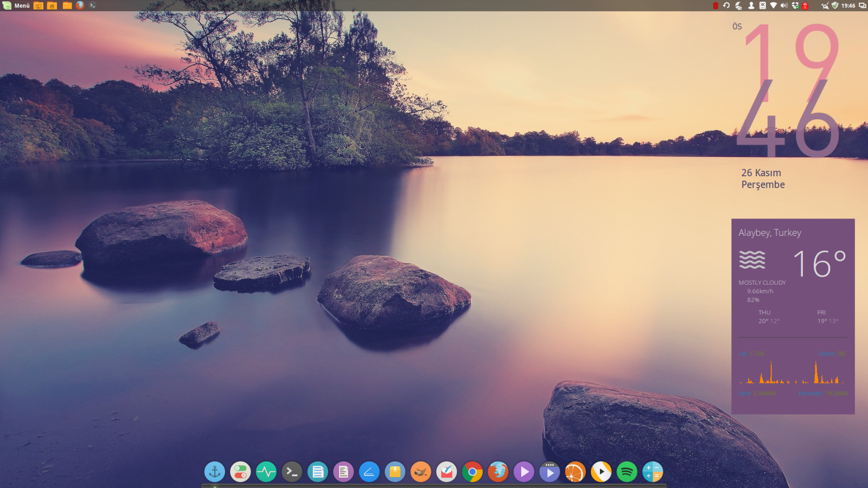Image resolution: width=868 pixels, height=488 pixels.
Task: Open the plain orange folder launcher in the panel
Action: coord(67,5)
